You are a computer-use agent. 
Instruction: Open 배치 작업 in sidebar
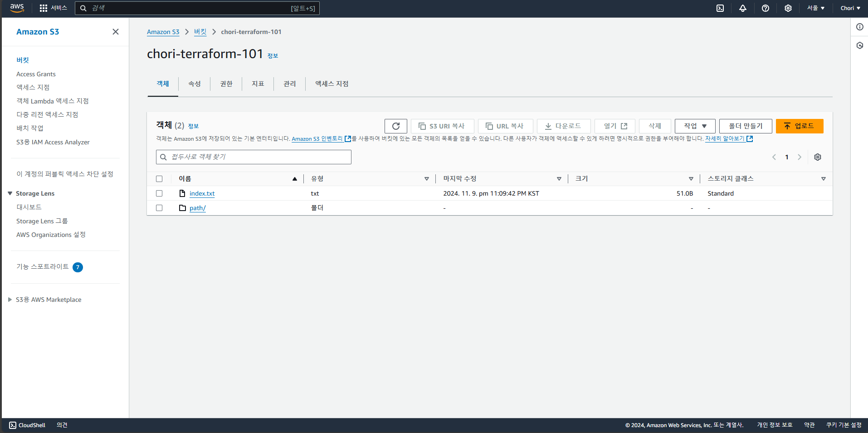click(30, 128)
